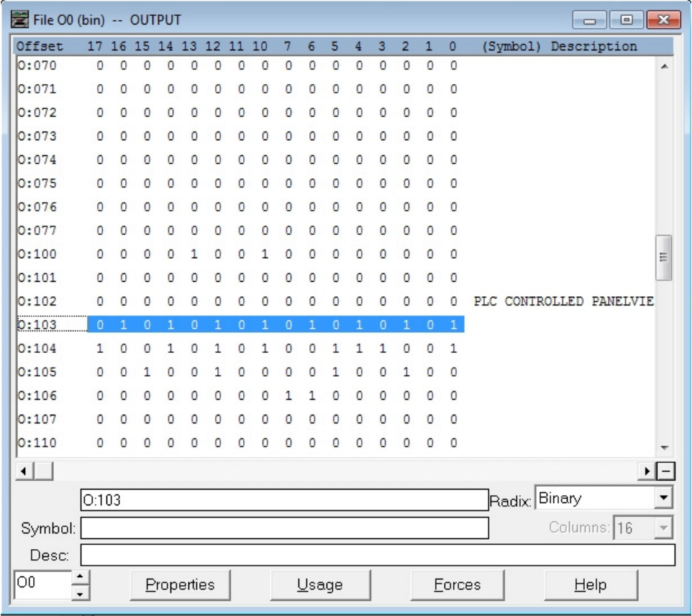Focus the Desc input field
692x616 pixels.
pyautogui.click(x=378, y=555)
